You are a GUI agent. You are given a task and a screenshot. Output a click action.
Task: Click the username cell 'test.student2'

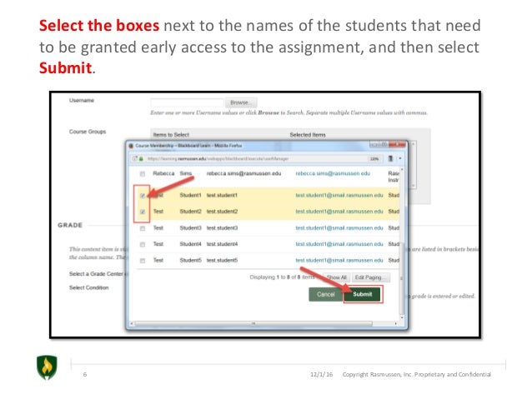(x=222, y=212)
